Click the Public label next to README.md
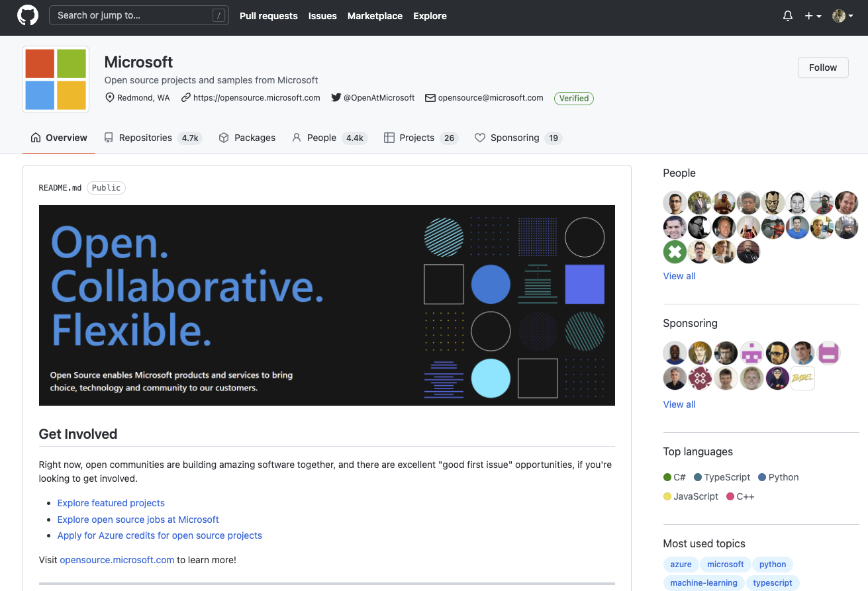 coord(106,188)
